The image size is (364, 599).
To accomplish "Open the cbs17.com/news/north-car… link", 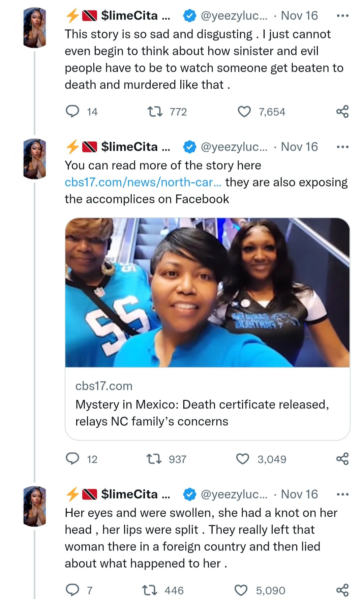I will pos(143,182).
